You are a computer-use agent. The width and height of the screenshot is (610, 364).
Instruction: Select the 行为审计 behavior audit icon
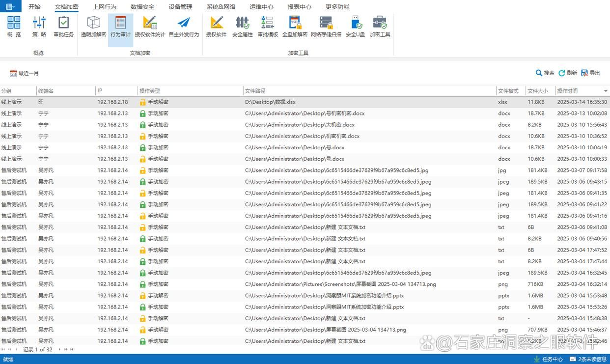[120, 27]
